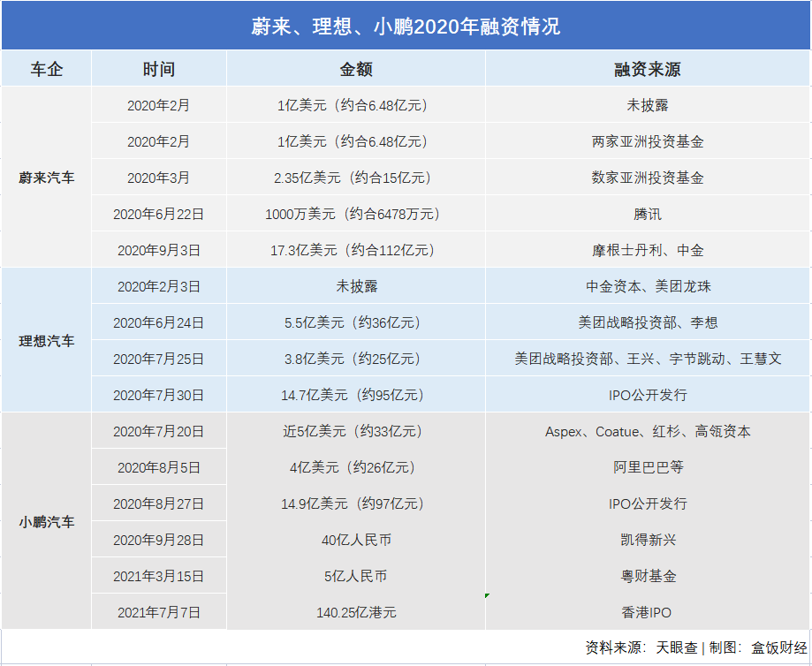Click the merged cell 蔚来汽车

(x=47, y=178)
